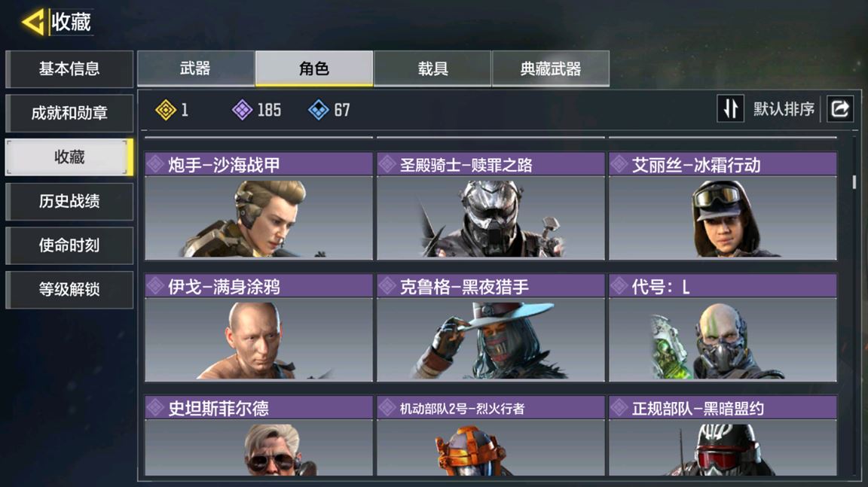868x487 pixels.
Task: Click the share export icon
Action: tap(840, 108)
